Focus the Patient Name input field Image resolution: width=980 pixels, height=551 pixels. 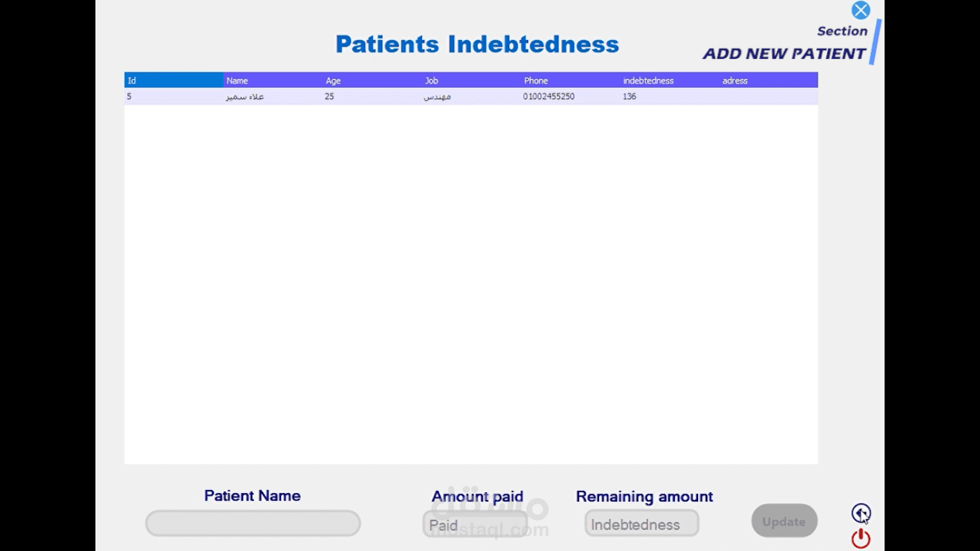[x=253, y=524]
